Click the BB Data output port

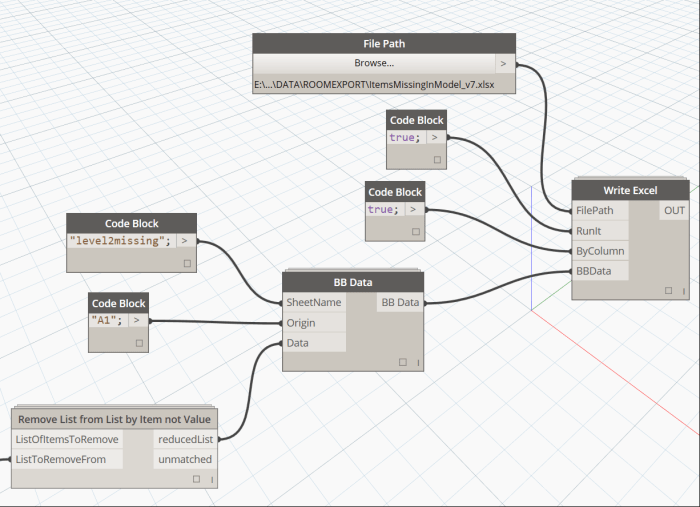coord(400,302)
